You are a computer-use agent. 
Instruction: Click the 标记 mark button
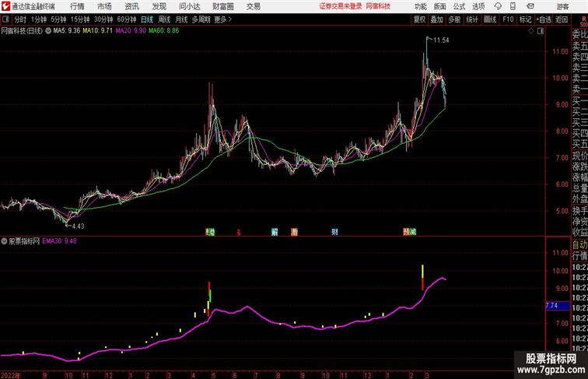[x=525, y=19]
